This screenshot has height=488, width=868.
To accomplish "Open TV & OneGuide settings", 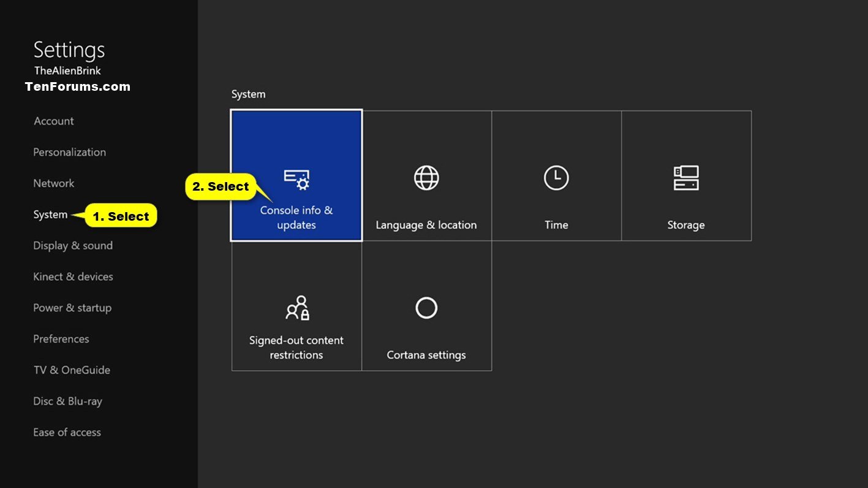I will pyautogui.click(x=72, y=370).
